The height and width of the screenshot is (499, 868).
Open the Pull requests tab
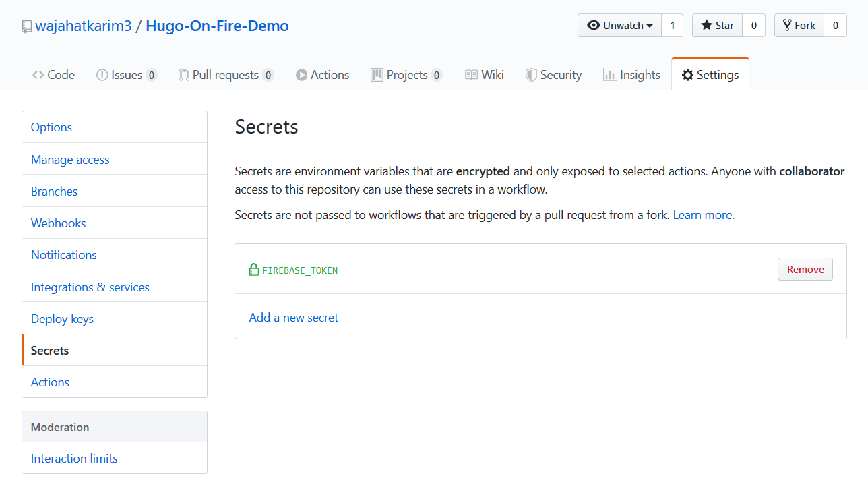click(226, 75)
